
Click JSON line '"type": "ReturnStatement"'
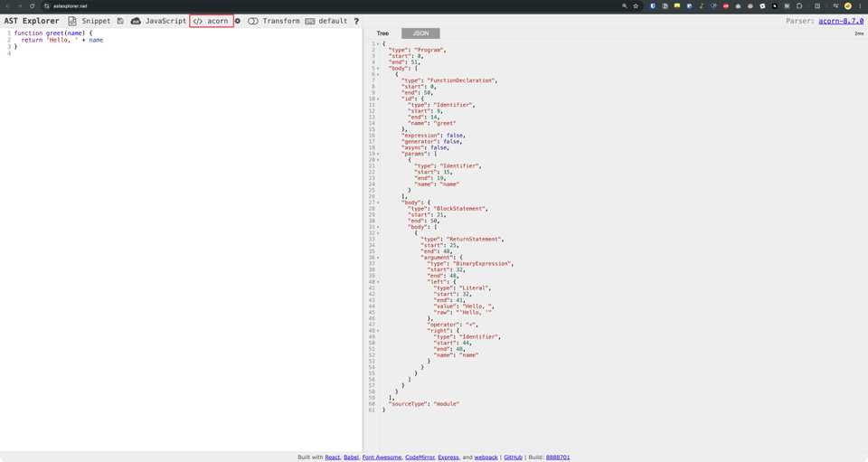coord(462,239)
